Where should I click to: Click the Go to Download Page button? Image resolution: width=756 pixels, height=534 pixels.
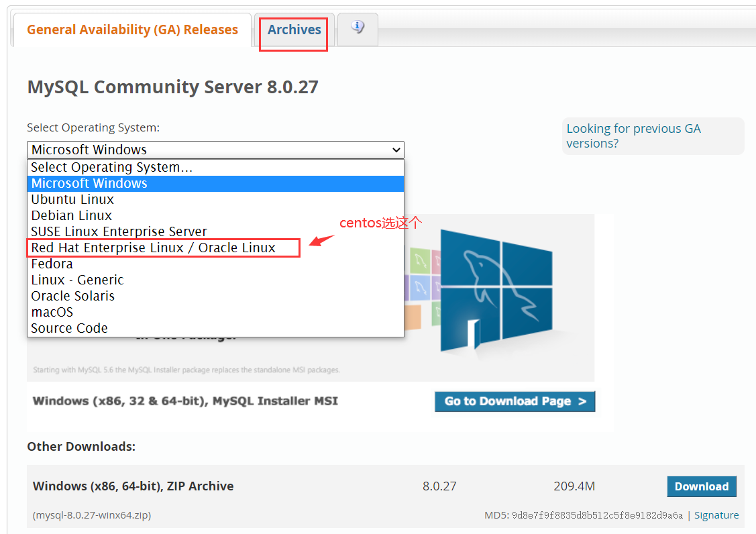[515, 401]
